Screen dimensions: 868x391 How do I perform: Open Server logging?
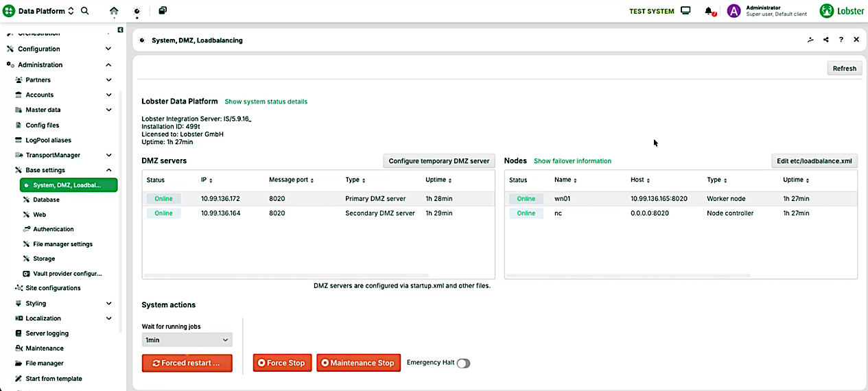point(47,333)
